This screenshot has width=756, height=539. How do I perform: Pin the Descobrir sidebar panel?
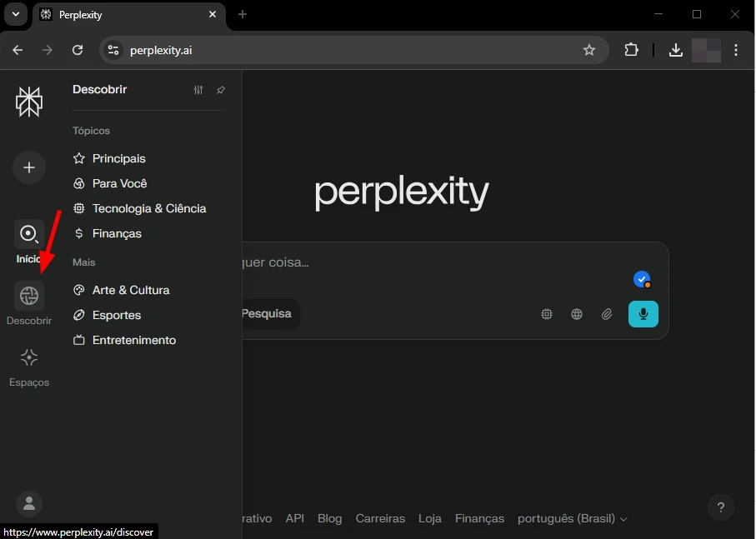(221, 90)
